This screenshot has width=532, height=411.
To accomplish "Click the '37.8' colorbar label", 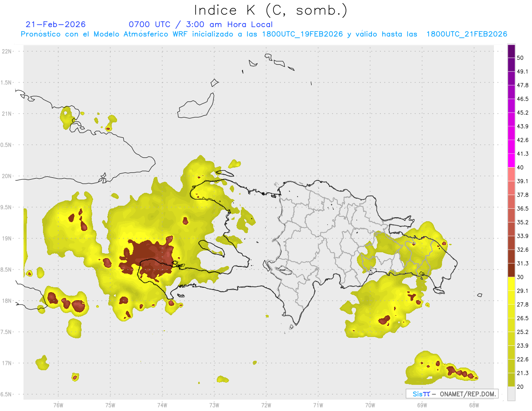I will coord(523,195).
